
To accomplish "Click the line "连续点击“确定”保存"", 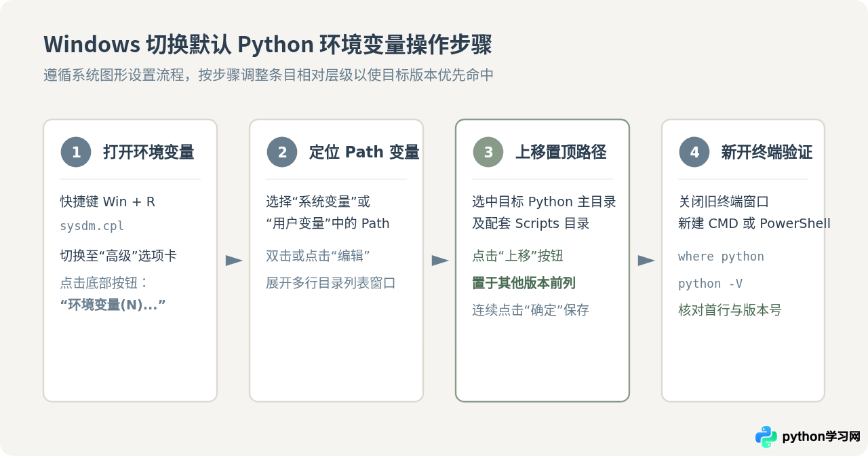I will (x=531, y=310).
